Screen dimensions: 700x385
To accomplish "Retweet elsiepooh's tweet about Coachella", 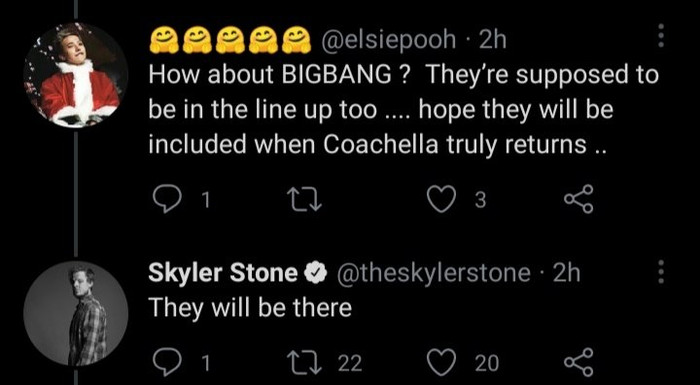I will (305, 201).
